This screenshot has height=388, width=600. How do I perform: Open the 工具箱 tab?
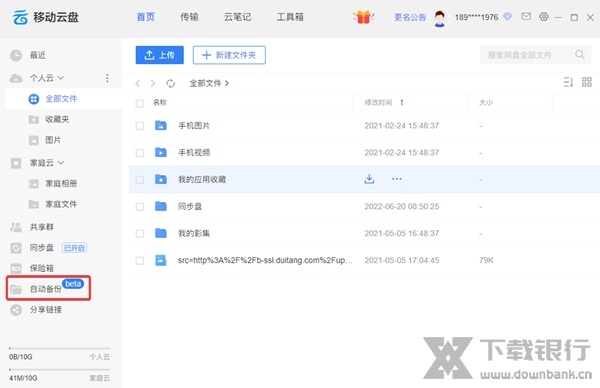tap(290, 17)
